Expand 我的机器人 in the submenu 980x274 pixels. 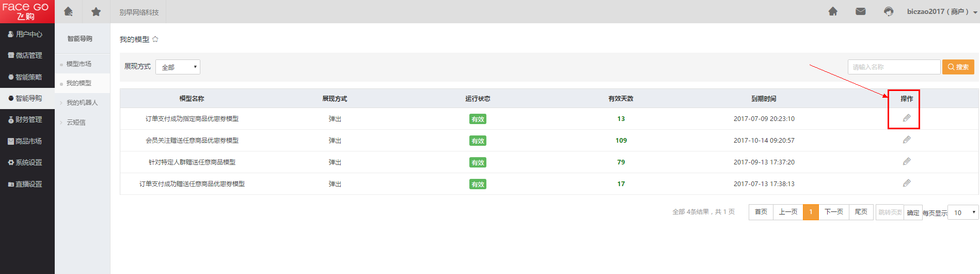point(82,103)
